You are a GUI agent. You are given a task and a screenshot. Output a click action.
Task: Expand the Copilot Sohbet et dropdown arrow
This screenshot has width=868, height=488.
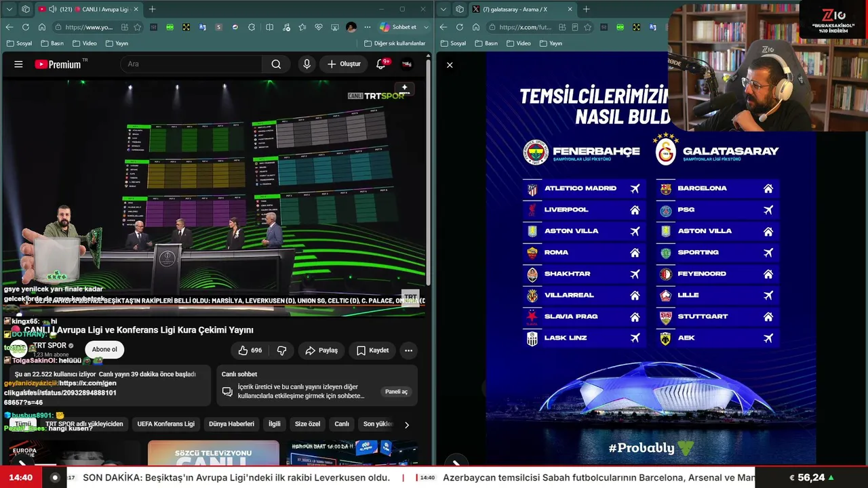[426, 27]
